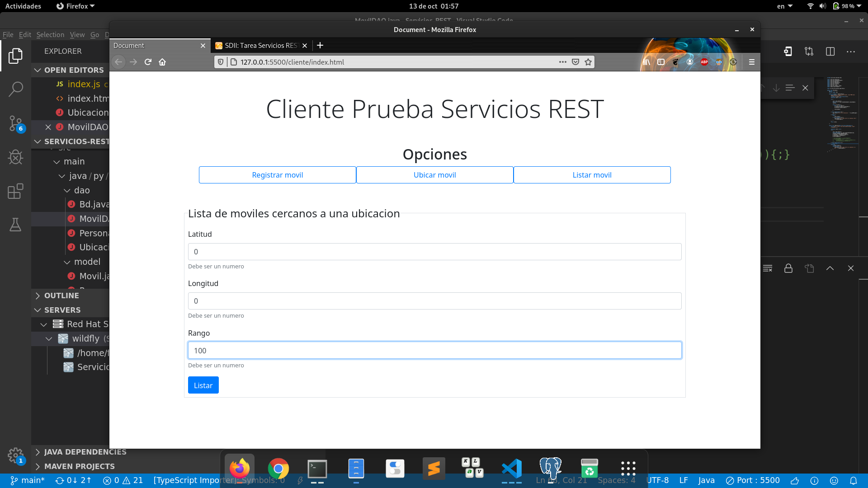Switch to SDII Tarea Servicios REST tab

click(x=260, y=46)
